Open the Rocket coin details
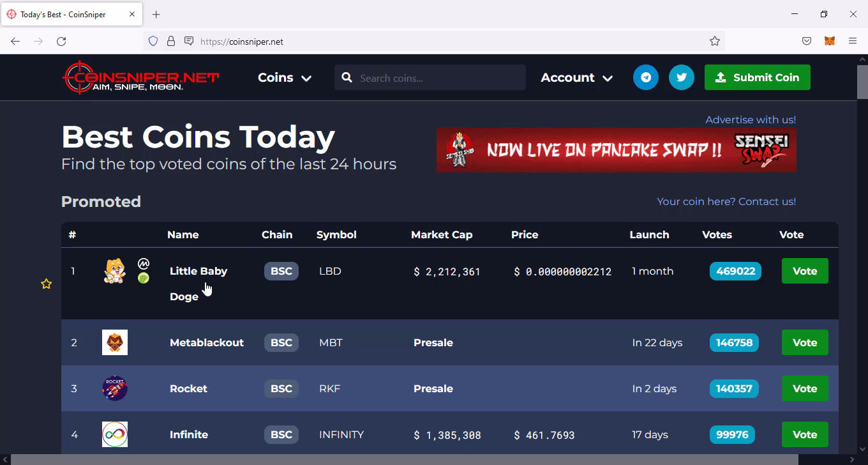The height and width of the screenshot is (465, 868). (x=188, y=388)
